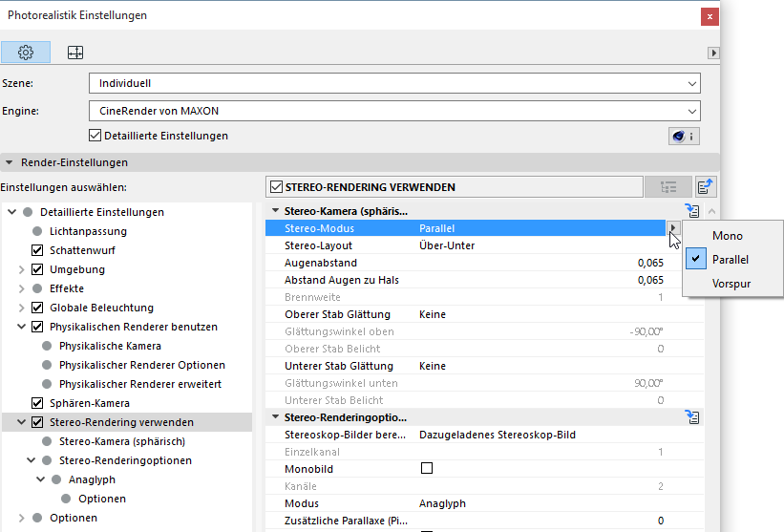The width and height of the screenshot is (784, 532).
Task: Toggle Detaillierte Einstellungen checkbox
Action: [x=95, y=136]
